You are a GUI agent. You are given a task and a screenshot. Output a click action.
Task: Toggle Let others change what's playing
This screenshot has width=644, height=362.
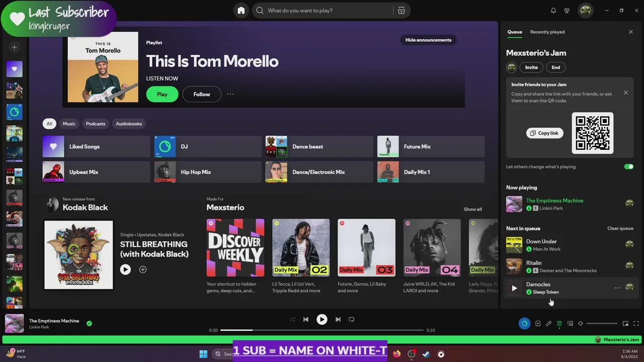629,166
